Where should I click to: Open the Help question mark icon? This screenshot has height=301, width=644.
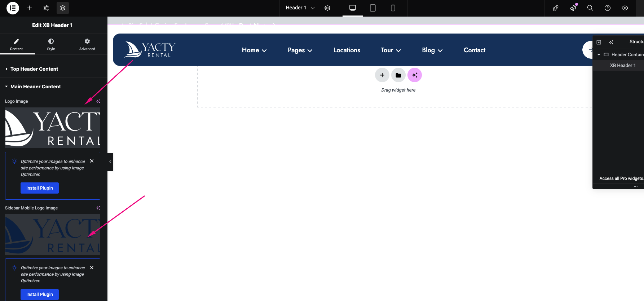[608, 8]
